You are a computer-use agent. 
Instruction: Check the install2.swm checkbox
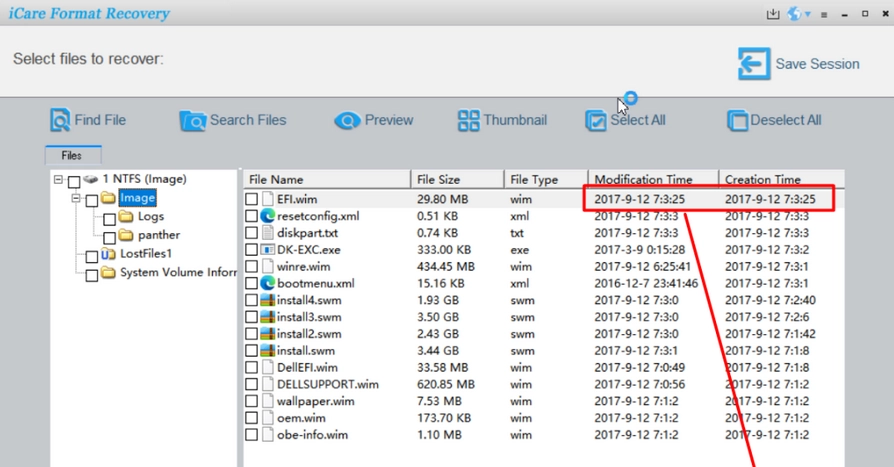coord(251,334)
